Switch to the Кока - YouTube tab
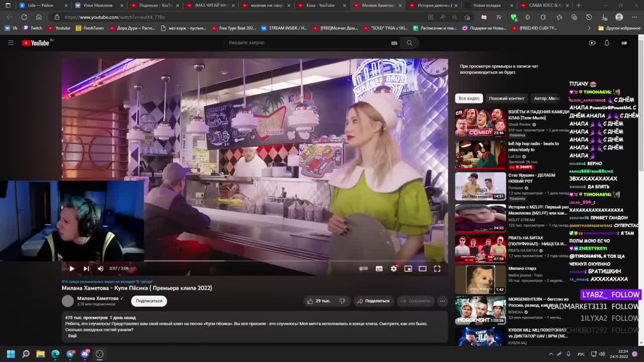Viewport: 644px width, 362px height. tap(320, 6)
